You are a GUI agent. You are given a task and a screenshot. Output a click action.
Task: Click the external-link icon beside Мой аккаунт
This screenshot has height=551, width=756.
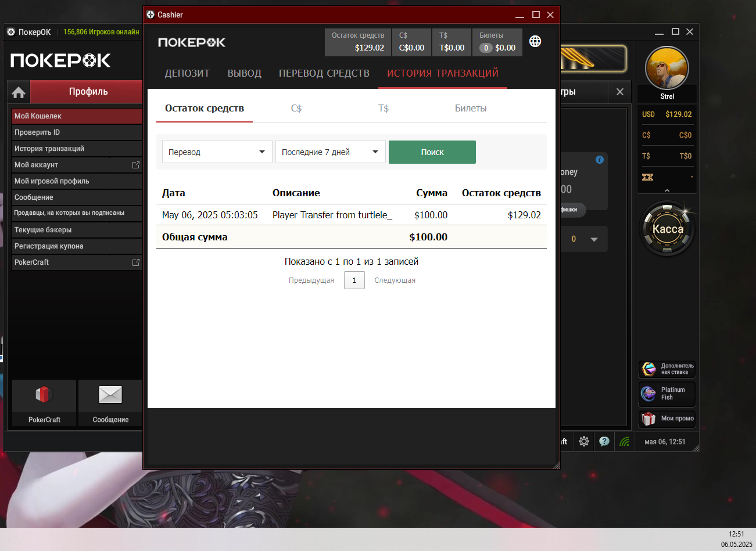click(x=136, y=165)
